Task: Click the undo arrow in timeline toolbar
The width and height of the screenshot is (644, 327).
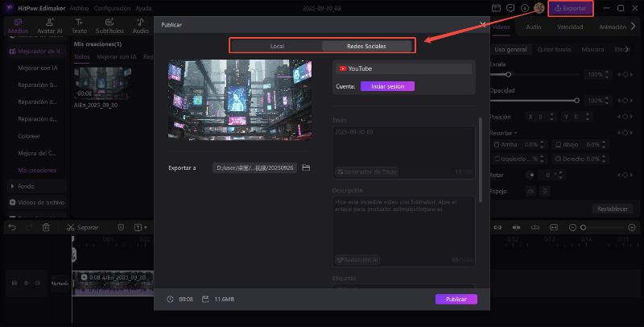Action: (x=11, y=227)
